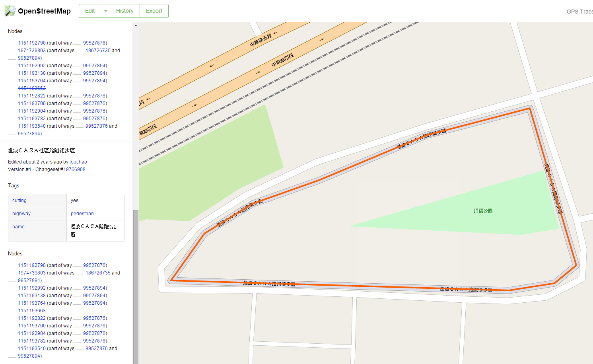Click the 中華路五段 road label on map
The image size is (593, 364).
(x=261, y=40)
